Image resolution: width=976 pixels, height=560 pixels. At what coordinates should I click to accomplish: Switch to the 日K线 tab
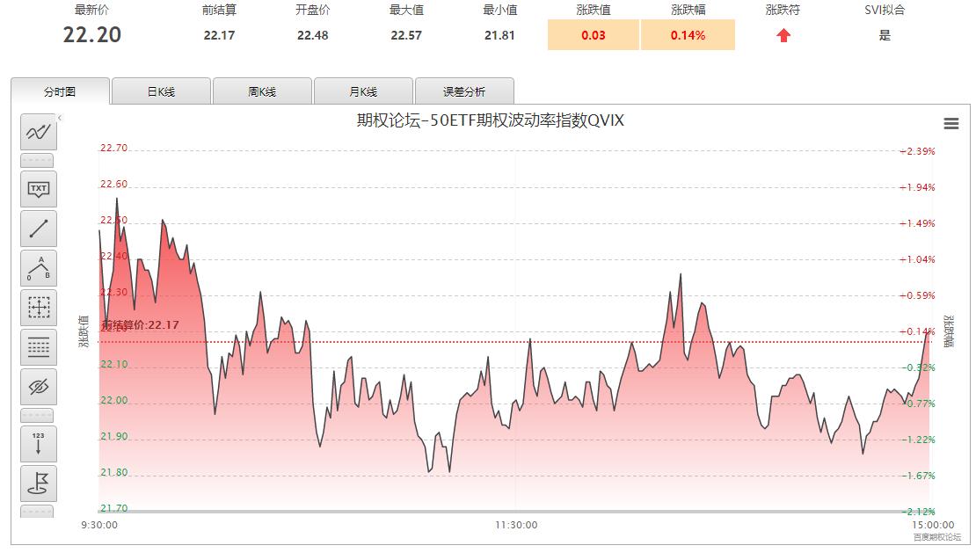pos(160,91)
